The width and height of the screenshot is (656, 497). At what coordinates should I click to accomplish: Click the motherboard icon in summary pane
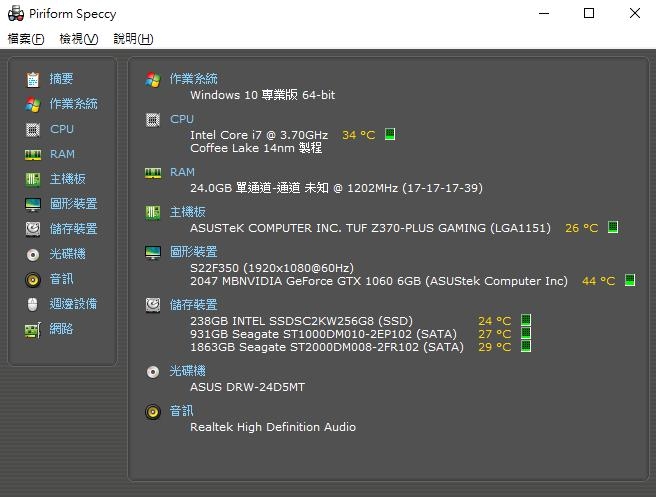153,213
